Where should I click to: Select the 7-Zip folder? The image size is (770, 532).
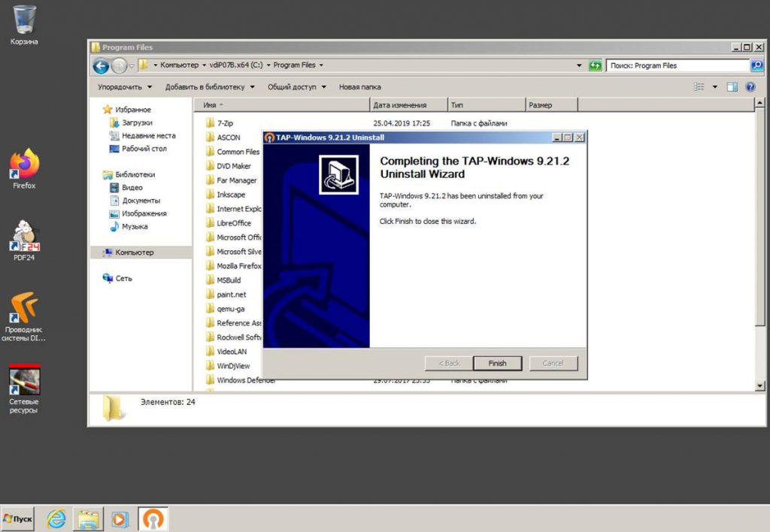pos(220,123)
